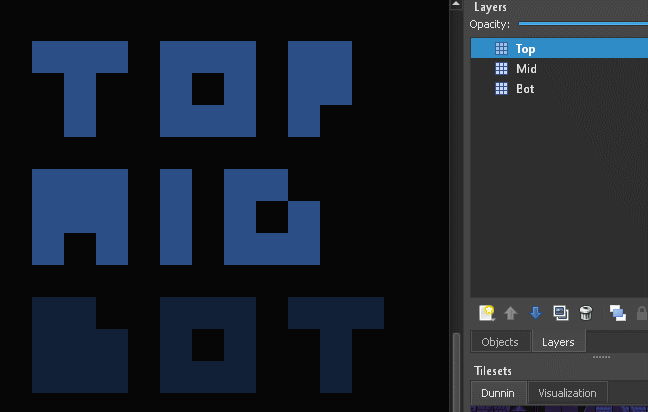Toggle Show/Hide Other Layers icon
The width and height of the screenshot is (648, 412).
click(617, 313)
